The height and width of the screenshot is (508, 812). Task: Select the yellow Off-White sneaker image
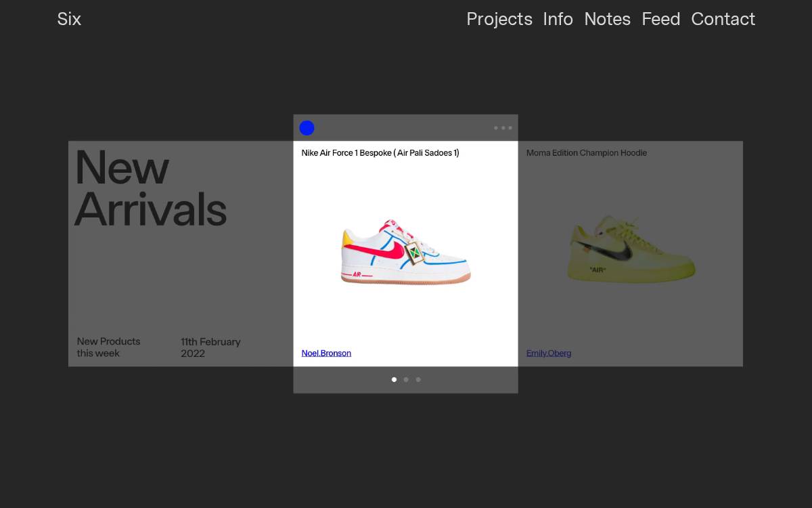(631, 249)
